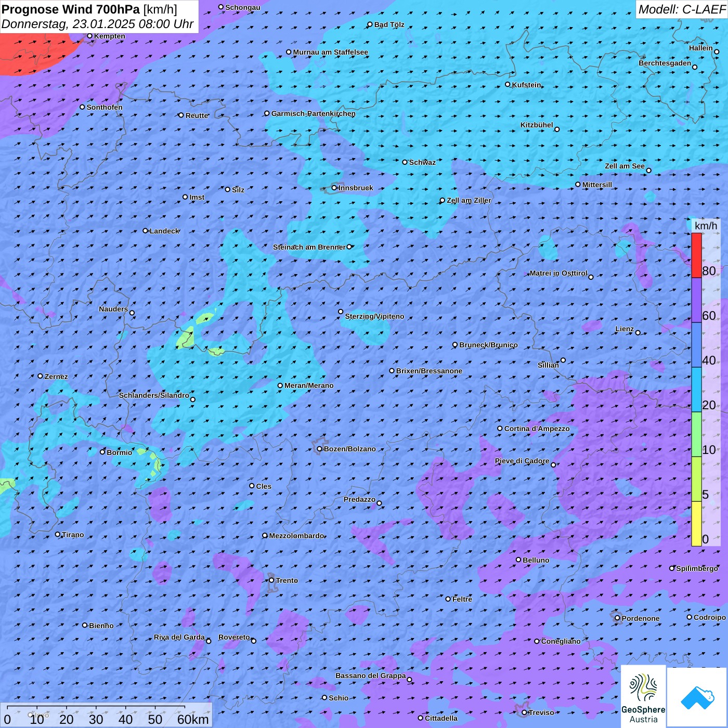This screenshot has height=728, width=728.
Task: Click the red 80 km/h legend swatch
Action: pyautogui.click(x=696, y=255)
